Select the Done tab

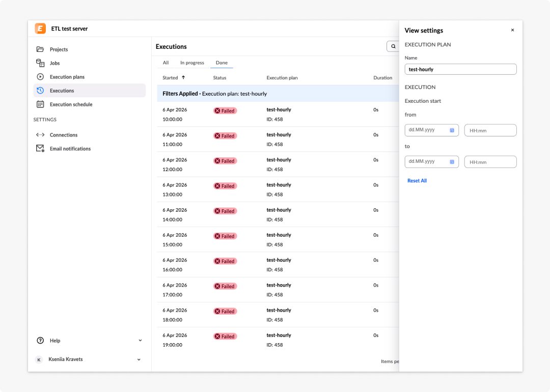pyautogui.click(x=222, y=63)
